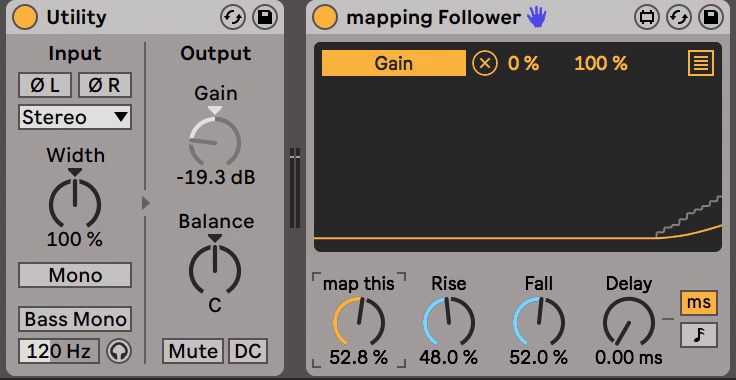
Task: Switch delay to synced note mode
Action: click(x=698, y=335)
